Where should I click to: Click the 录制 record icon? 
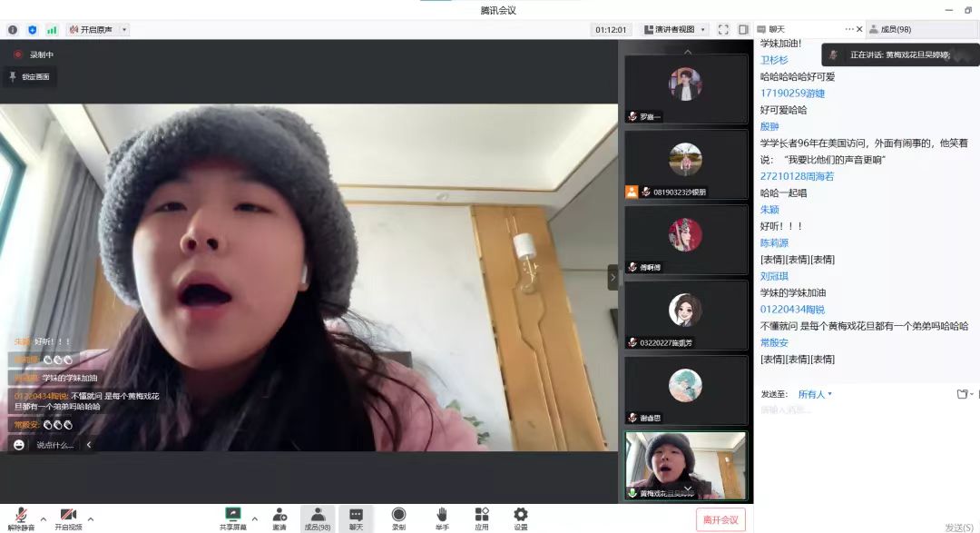coord(398,518)
